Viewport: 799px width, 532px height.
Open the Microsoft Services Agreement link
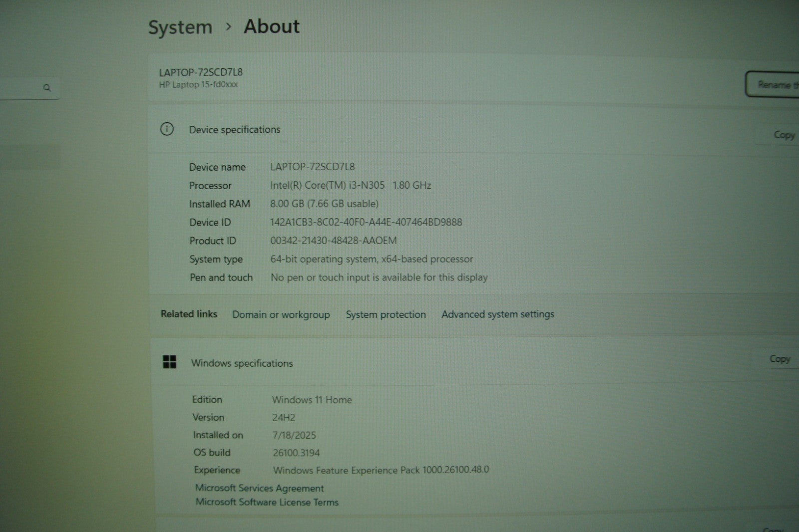[259, 488]
